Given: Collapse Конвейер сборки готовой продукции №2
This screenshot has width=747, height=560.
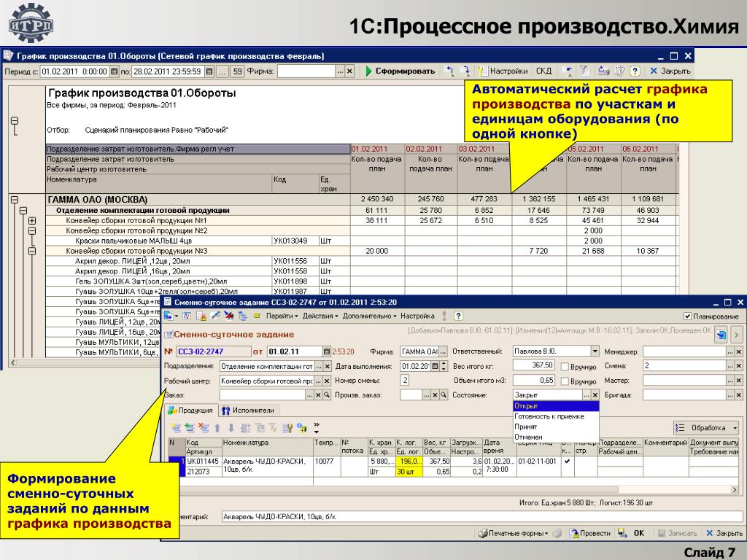Looking at the screenshot, I should (x=32, y=231).
